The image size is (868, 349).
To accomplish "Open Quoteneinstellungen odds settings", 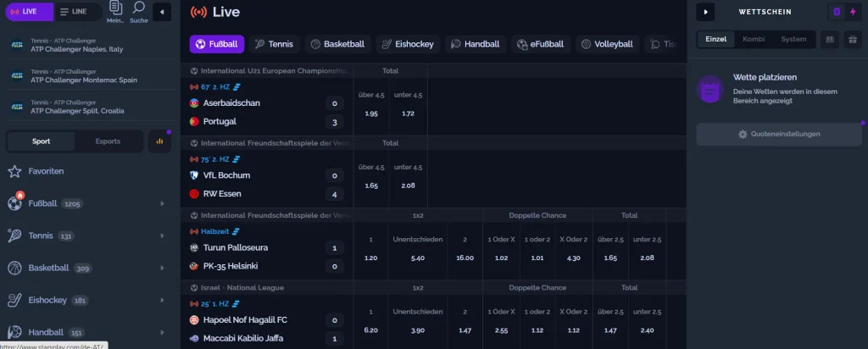I will click(779, 135).
